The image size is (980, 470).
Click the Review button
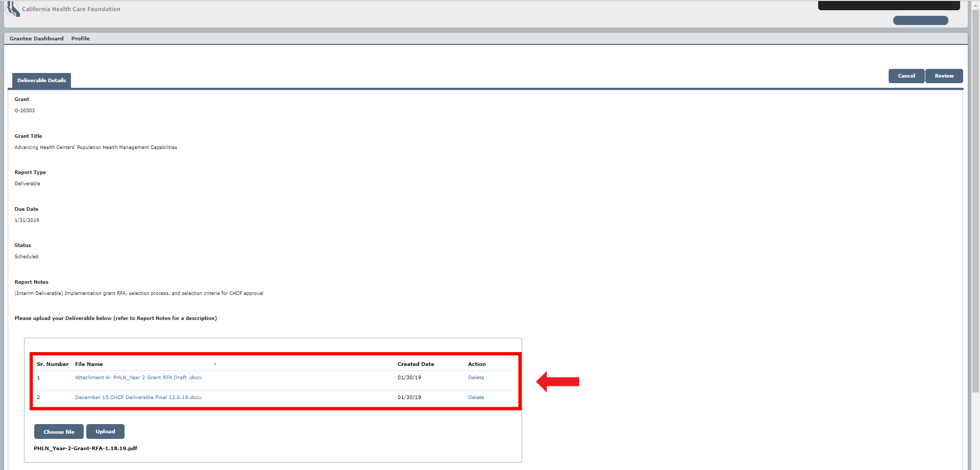(944, 76)
